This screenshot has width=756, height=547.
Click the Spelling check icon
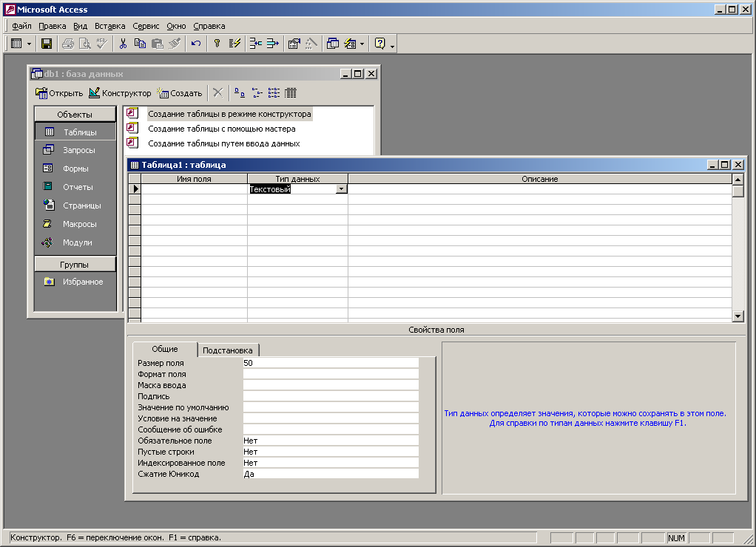pos(101,44)
